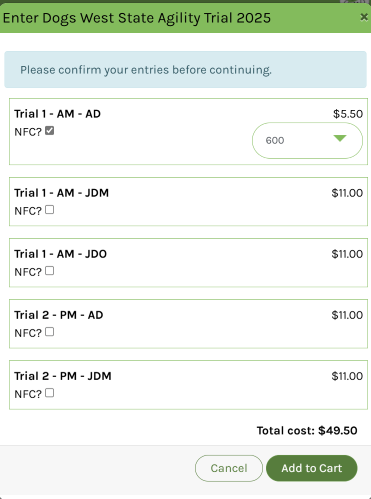Click the Trial 1 - AM - AD entry title

pos(57,114)
